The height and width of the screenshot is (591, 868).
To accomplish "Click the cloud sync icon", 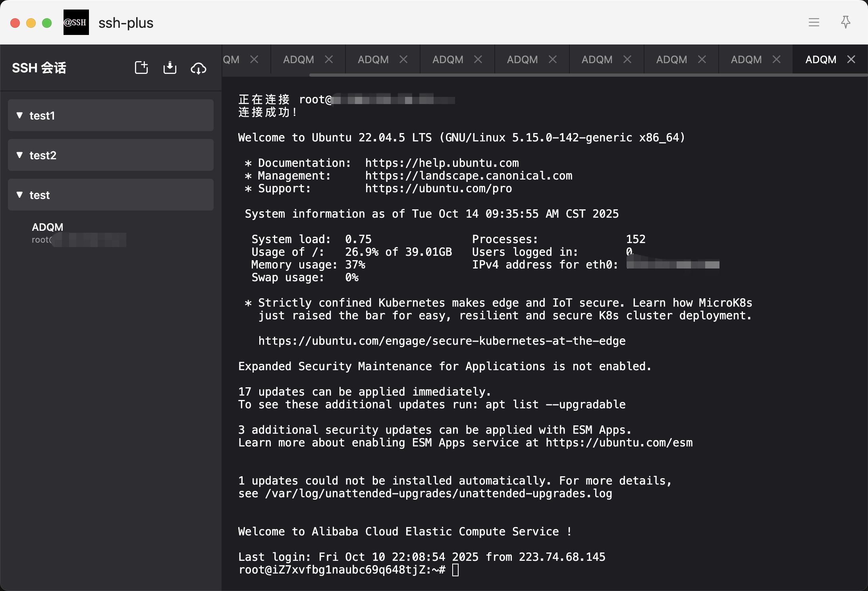I will point(199,68).
